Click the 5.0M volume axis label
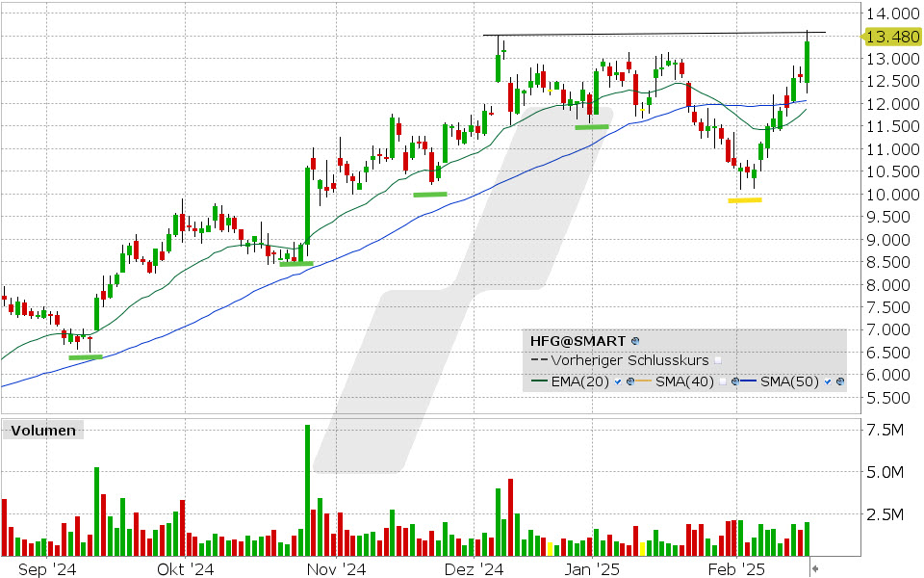Image resolution: width=924 pixels, height=578 pixels. pos(884,472)
